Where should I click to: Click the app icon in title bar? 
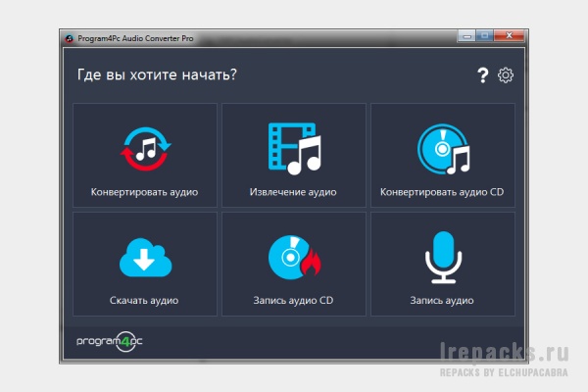(69, 38)
